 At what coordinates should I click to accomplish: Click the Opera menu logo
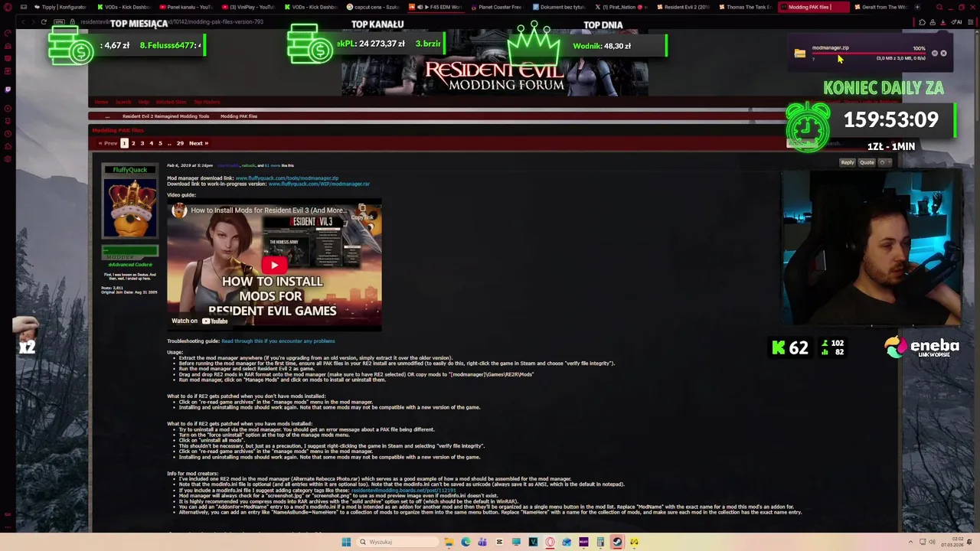(x=7, y=7)
